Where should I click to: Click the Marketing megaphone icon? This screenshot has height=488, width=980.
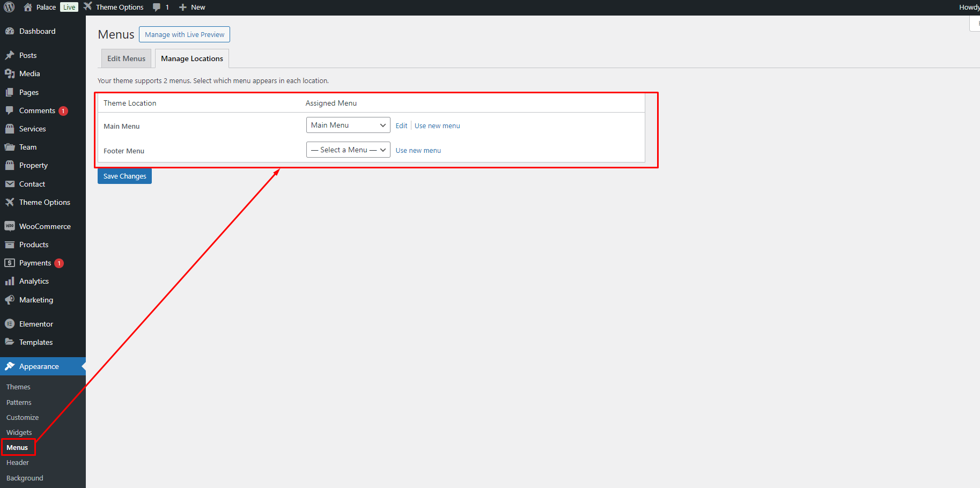point(10,300)
